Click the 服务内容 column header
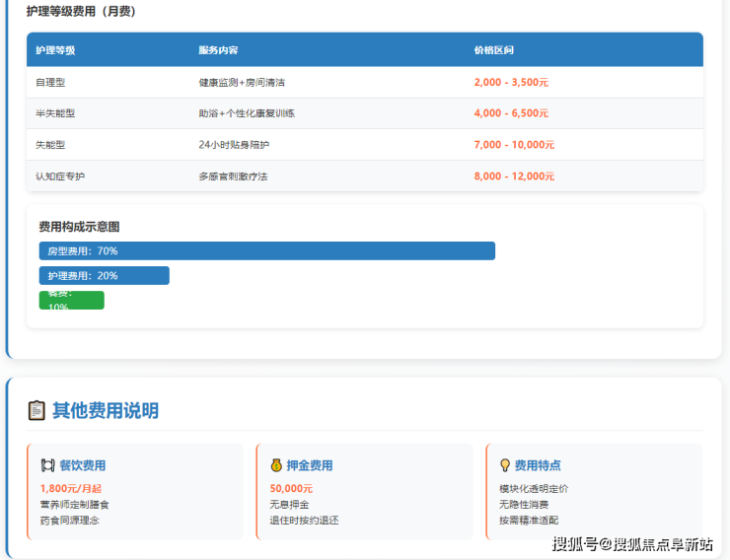730x560 pixels. tap(218, 50)
